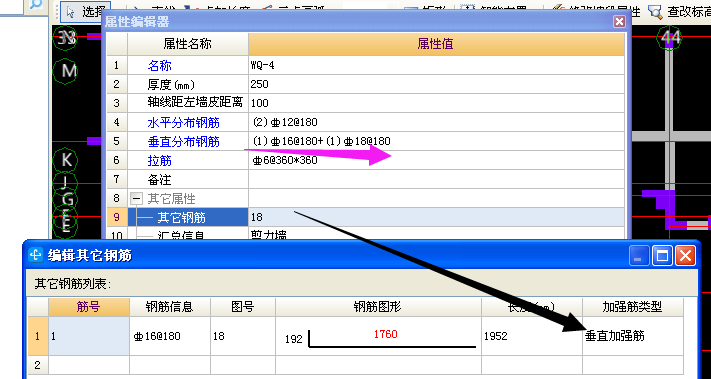Click the 垂直分布钢筋 property label
711x379 pixels.
click(x=184, y=141)
